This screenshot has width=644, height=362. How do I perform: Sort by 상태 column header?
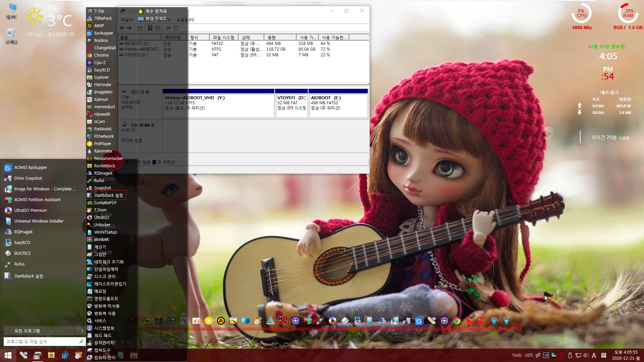(x=251, y=38)
